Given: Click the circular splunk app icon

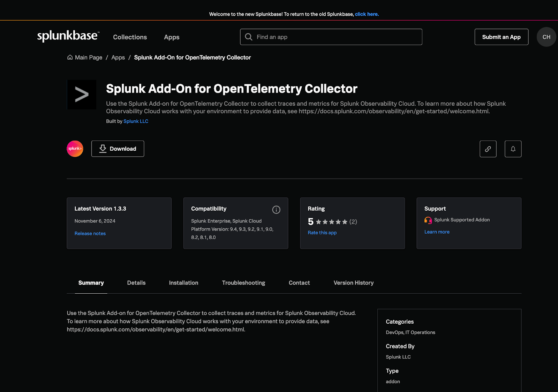Looking at the screenshot, I should (75, 149).
